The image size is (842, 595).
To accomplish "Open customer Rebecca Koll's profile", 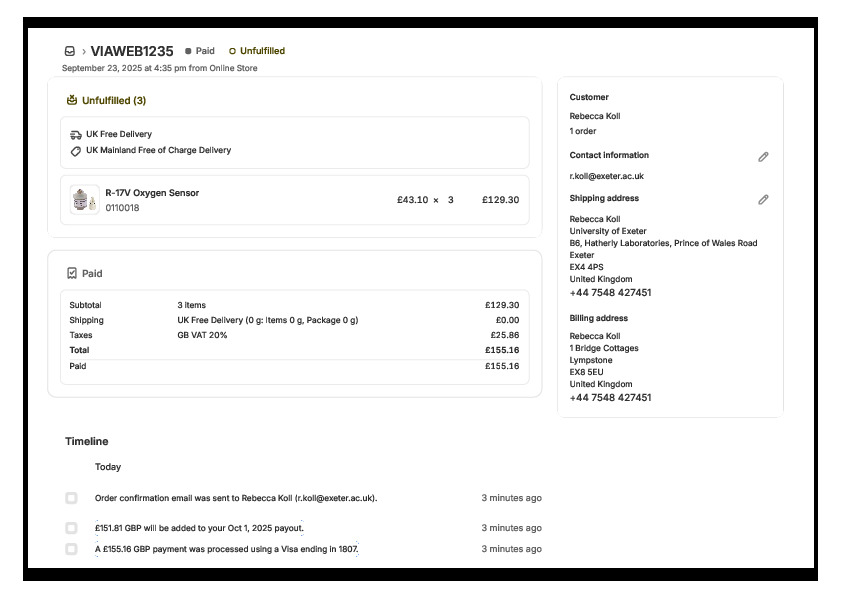I will tap(595, 116).
